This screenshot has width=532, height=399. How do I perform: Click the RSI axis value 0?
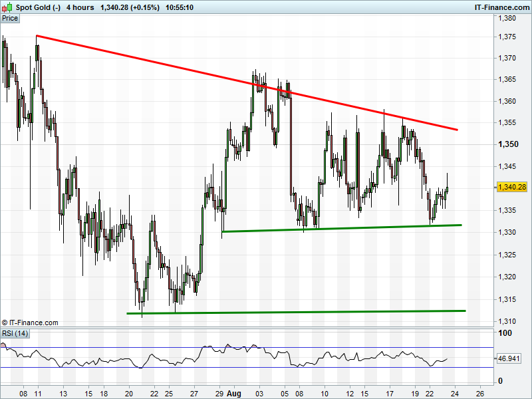coord(500,381)
